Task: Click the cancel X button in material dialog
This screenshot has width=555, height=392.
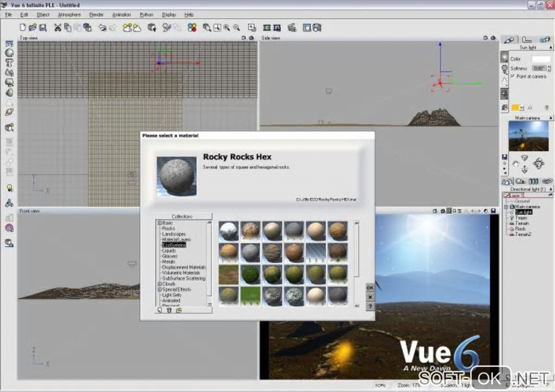Action: [x=370, y=297]
